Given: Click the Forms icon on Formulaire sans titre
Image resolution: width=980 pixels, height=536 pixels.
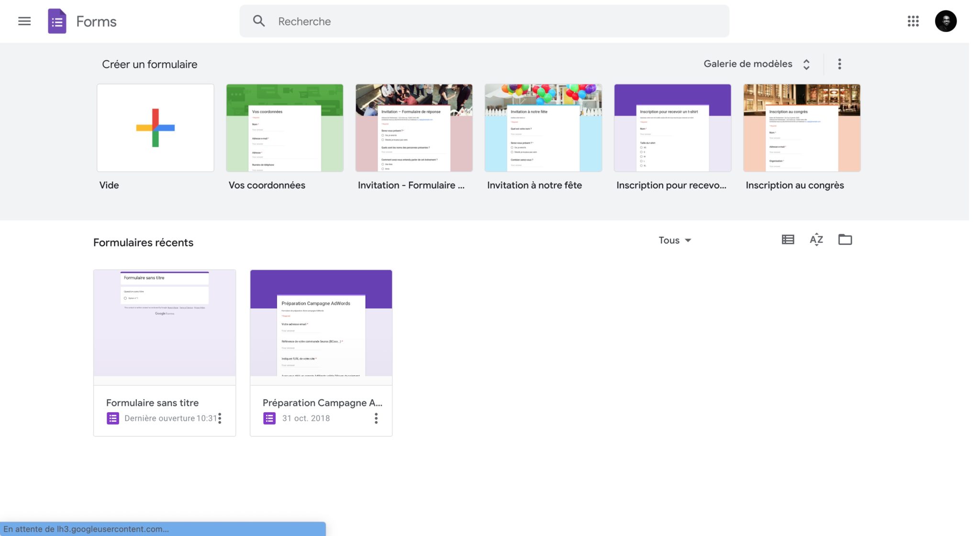Looking at the screenshot, I should click(x=112, y=418).
